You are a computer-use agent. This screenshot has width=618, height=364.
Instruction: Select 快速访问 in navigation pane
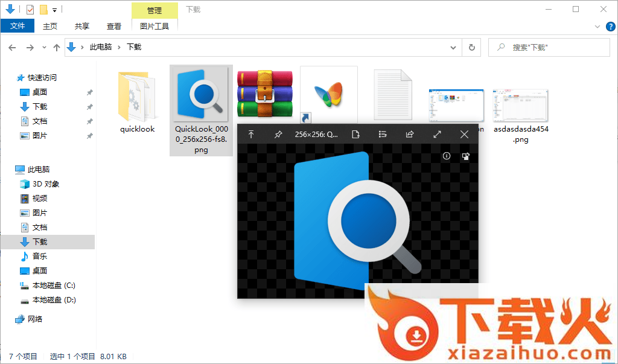click(37, 78)
